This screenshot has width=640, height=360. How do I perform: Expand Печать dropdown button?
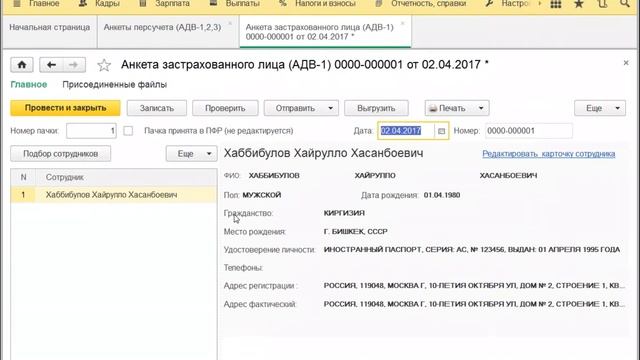click(481, 108)
